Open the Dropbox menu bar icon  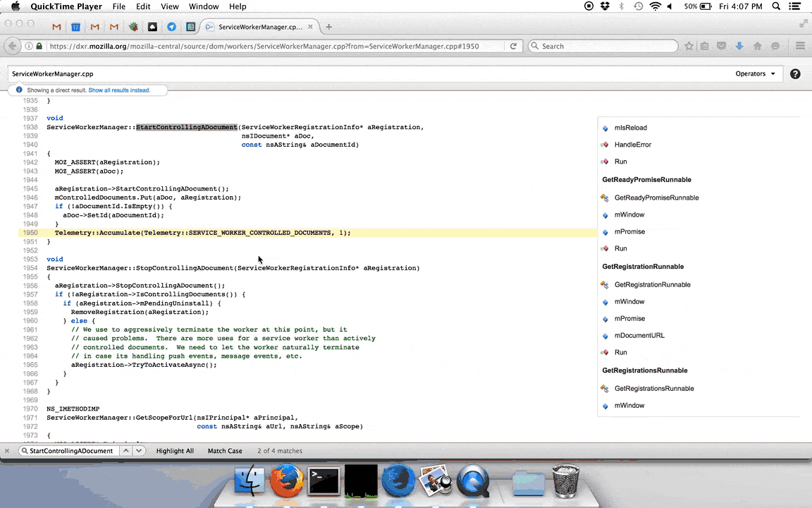[605, 6]
